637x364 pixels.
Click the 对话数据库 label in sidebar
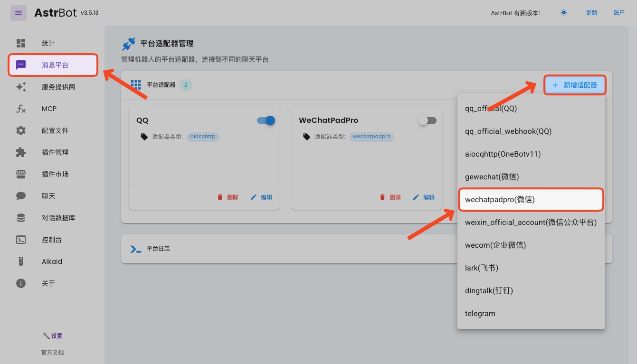[x=58, y=218]
